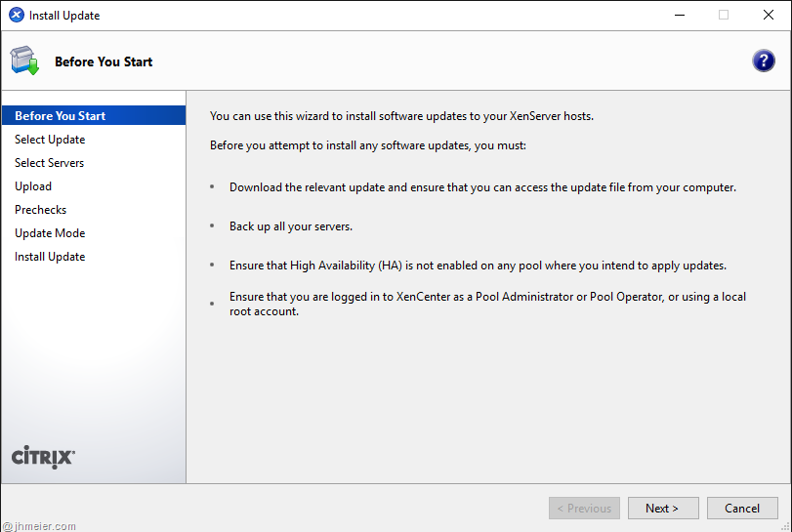Image resolution: width=792 pixels, height=532 pixels.
Task: Click the disabled maximize window button
Action: pyautogui.click(x=724, y=16)
